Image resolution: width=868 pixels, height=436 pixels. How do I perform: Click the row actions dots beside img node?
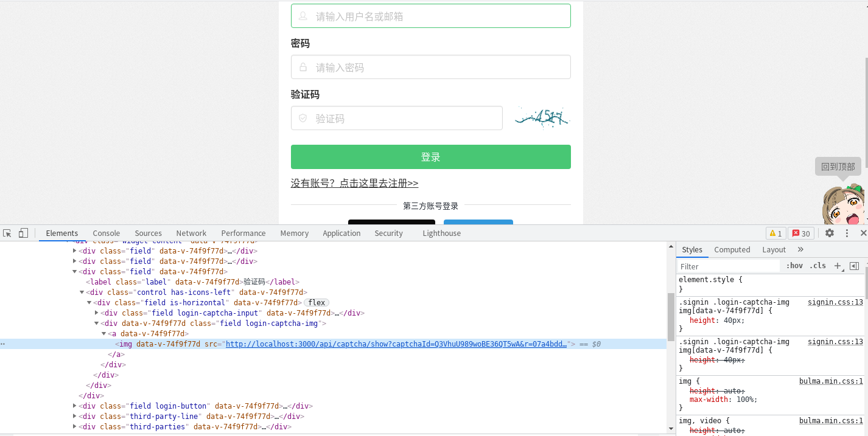pyautogui.click(x=3, y=344)
